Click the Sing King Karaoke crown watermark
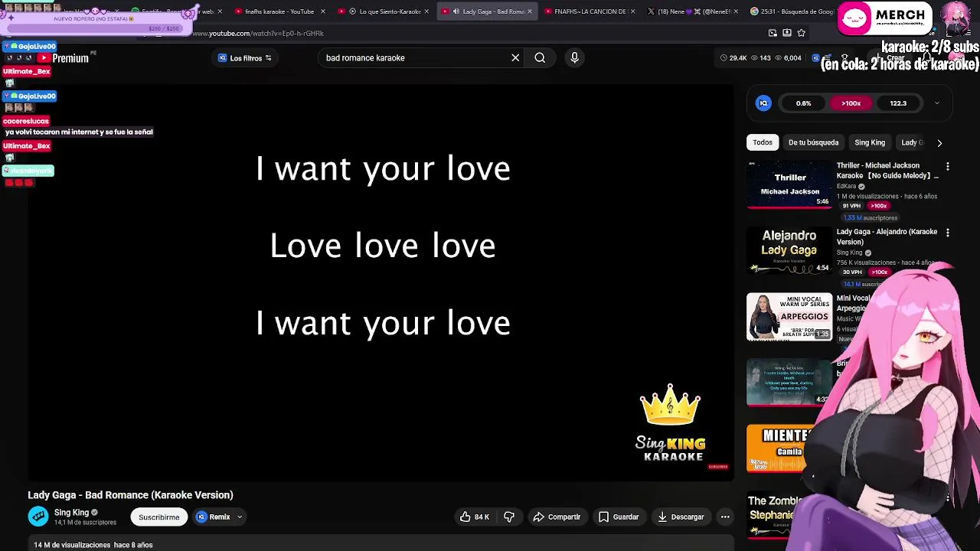The width and height of the screenshot is (980, 551). (671, 423)
